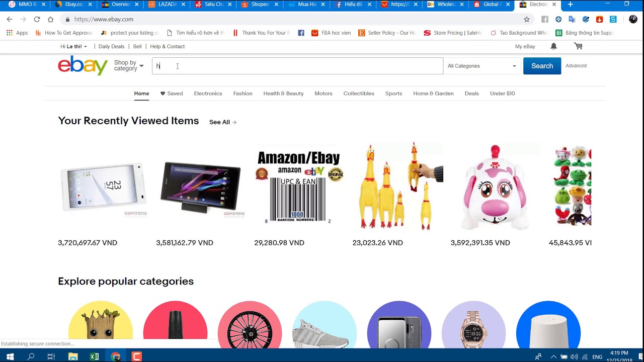
Task: Open Task View on the taskbar
Action: 51,356
